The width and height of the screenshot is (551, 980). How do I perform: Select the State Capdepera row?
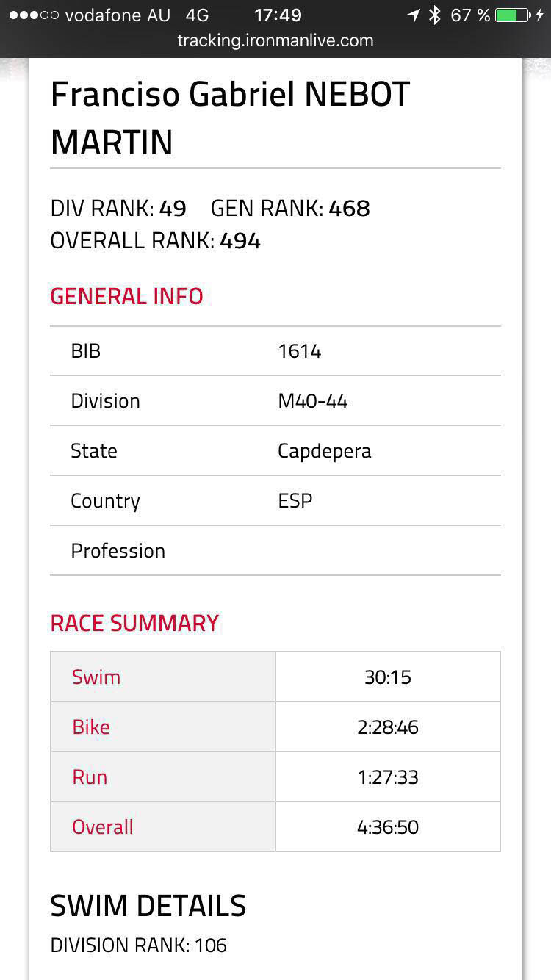tap(275, 451)
